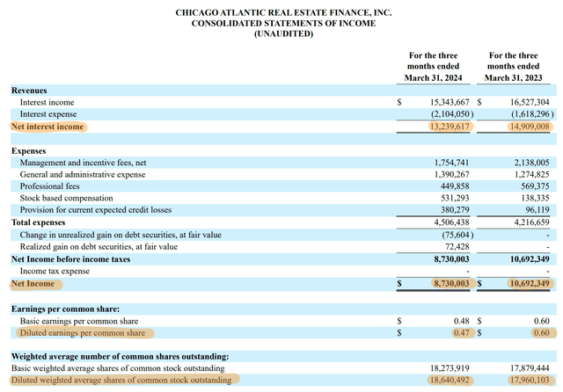This screenshot has height=392, width=563.
Task: Click highlighted 'Diluted earnings per common share'
Action: pyautogui.click(x=82, y=333)
